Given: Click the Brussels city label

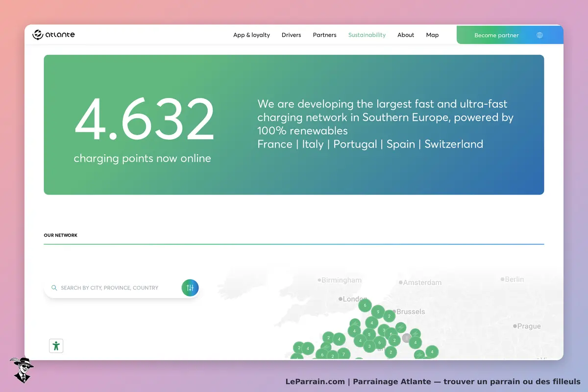Looking at the screenshot, I should coord(411,312).
